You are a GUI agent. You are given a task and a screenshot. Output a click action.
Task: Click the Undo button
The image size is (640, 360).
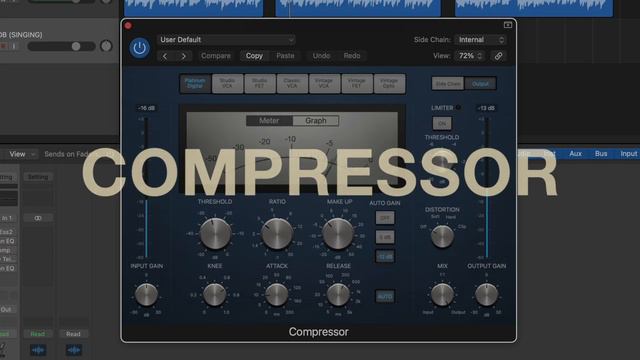(x=321, y=56)
